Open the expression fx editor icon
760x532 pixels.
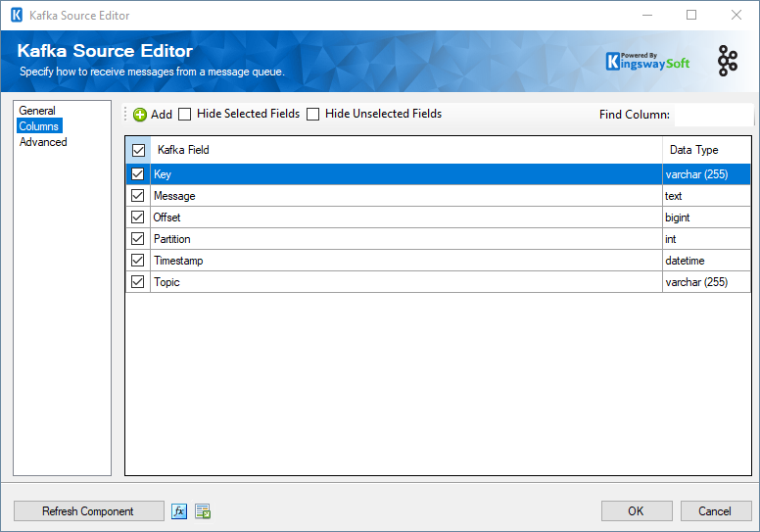[179, 511]
